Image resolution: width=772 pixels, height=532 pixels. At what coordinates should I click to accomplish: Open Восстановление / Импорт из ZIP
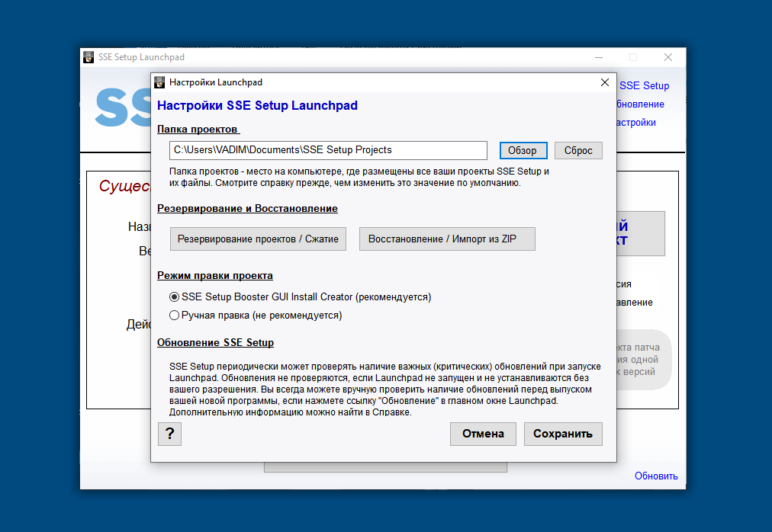click(447, 239)
